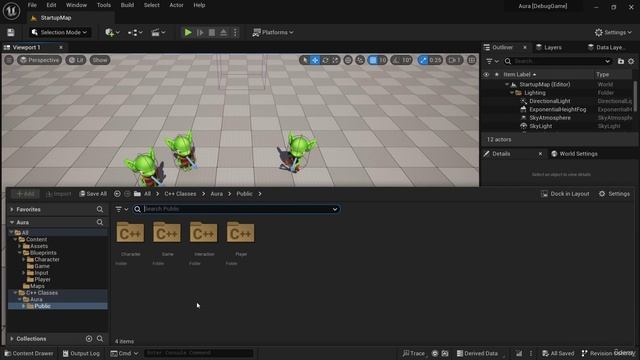Open the Build menu
The image size is (640, 360).
point(127,5)
